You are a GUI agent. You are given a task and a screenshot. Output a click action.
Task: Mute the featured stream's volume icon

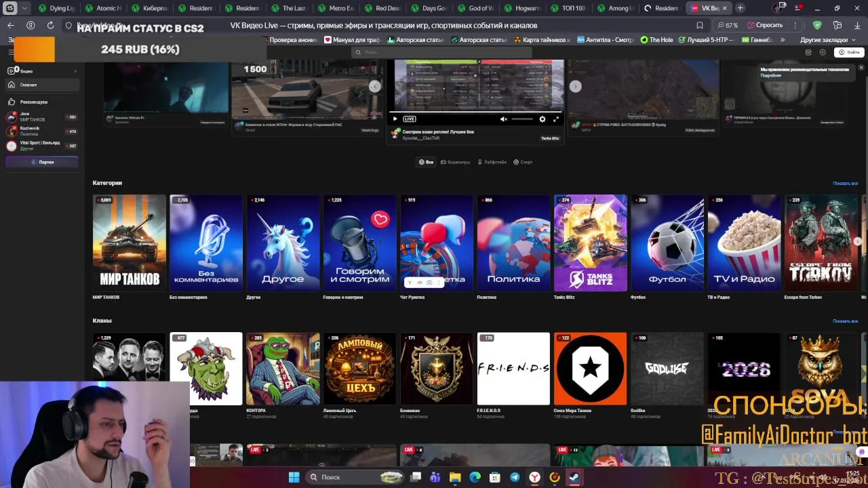(x=503, y=119)
